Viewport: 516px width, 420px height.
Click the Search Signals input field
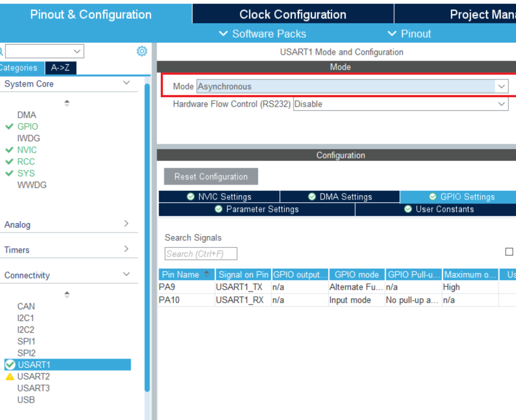[x=201, y=254]
